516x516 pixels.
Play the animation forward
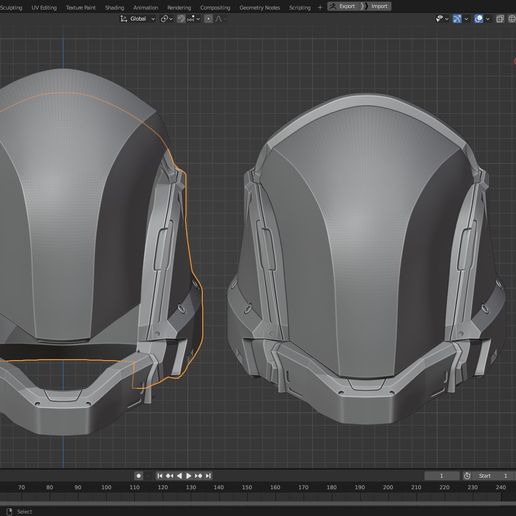[x=189, y=476]
